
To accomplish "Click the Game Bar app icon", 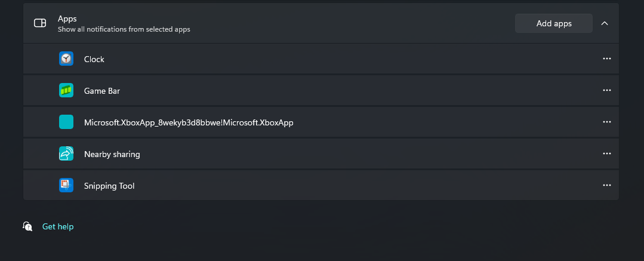I will (66, 90).
